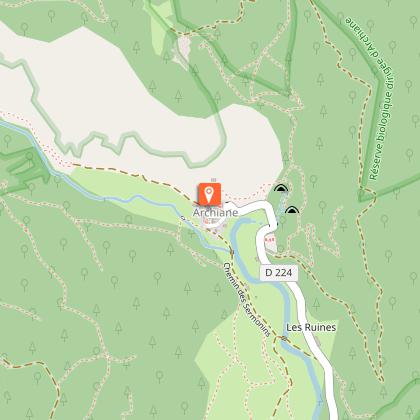This screenshot has height=420, width=420.
Task: Click the blue river bend below Archiane
Action: pos(235,230)
